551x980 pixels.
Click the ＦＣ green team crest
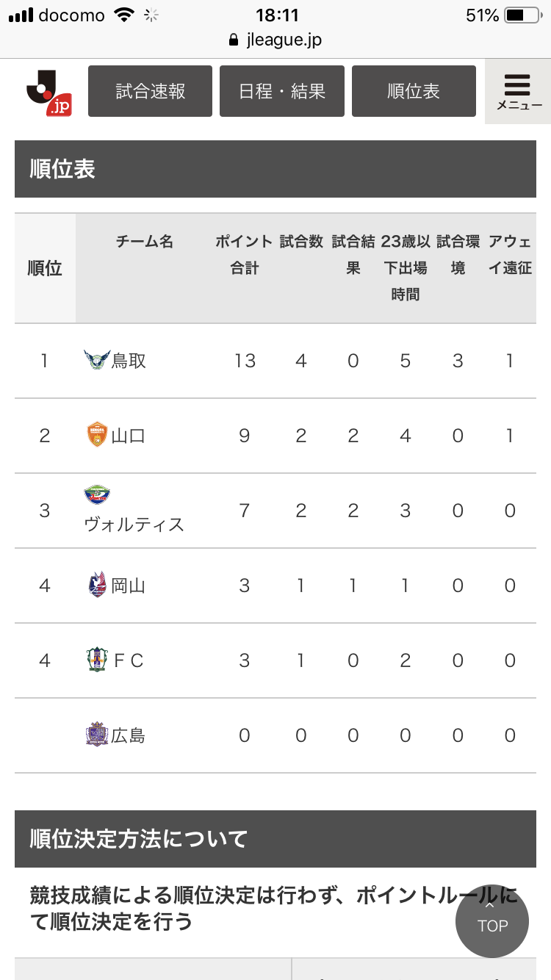[97, 660]
